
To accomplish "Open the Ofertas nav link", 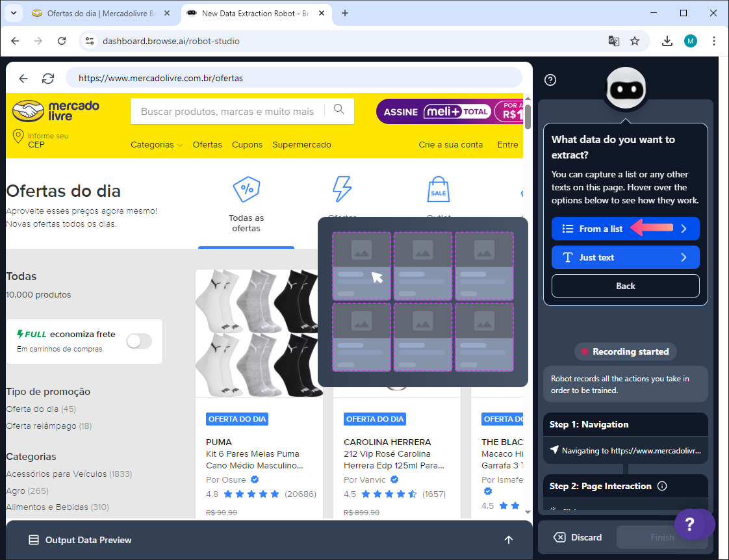I will (x=207, y=144).
